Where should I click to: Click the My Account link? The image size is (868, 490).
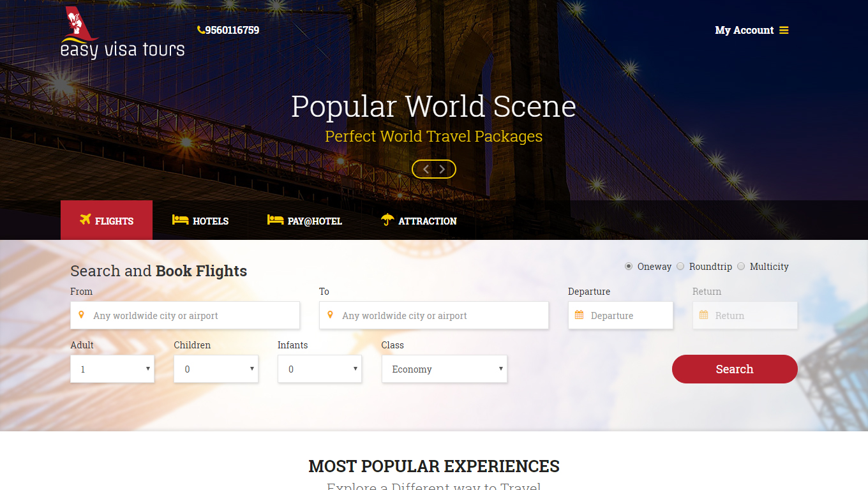click(x=744, y=30)
